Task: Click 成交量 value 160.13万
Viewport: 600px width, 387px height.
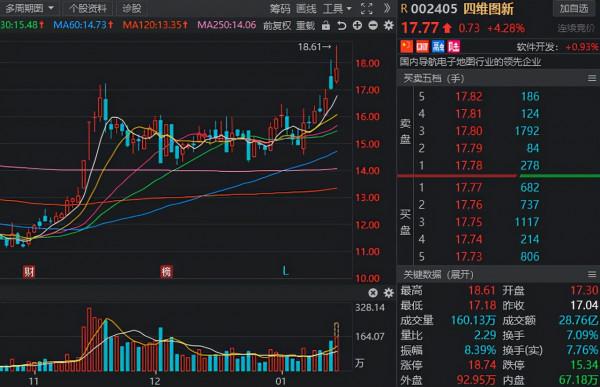Action: click(x=473, y=320)
